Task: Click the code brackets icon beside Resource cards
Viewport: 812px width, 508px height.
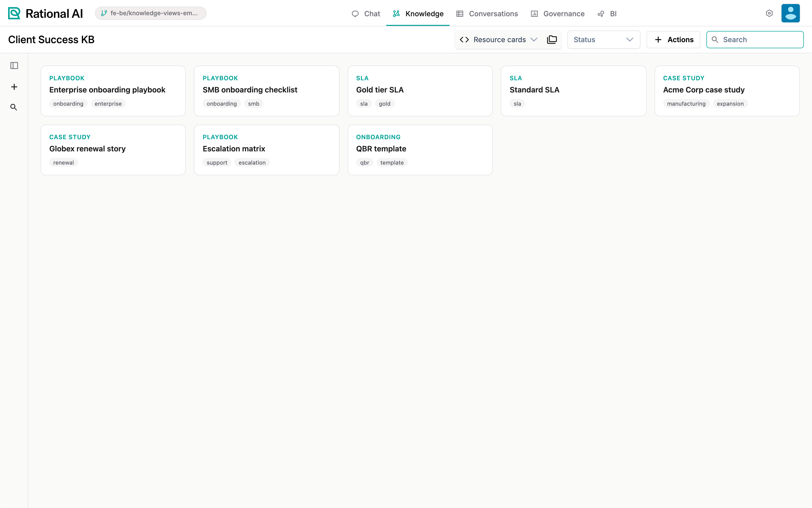Action: (x=464, y=40)
